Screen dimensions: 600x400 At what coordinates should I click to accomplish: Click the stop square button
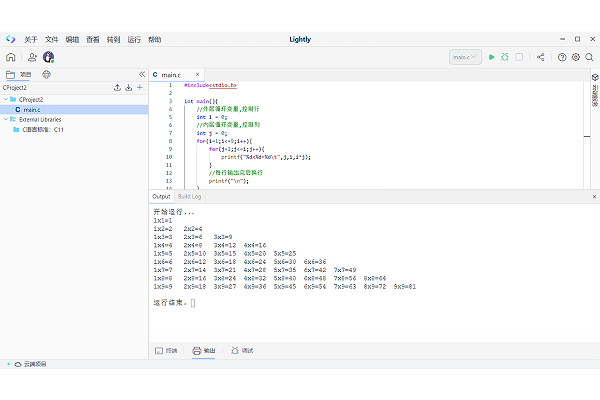point(519,57)
